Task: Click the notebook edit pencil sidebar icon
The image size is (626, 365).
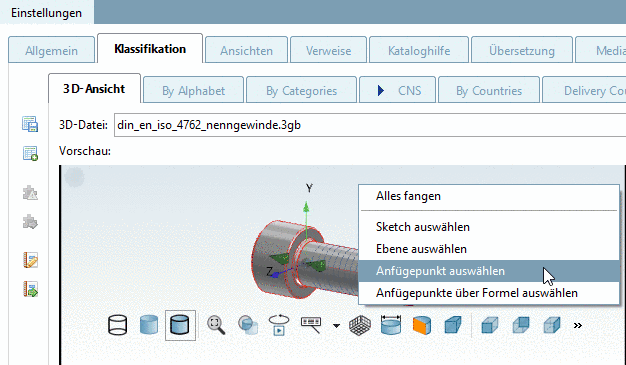Action: coord(30,260)
